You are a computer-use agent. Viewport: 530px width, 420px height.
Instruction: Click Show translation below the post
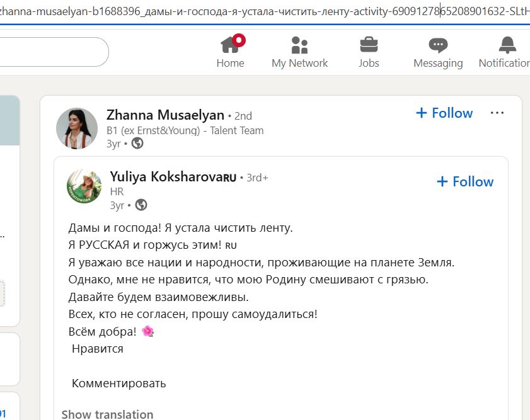click(x=107, y=414)
